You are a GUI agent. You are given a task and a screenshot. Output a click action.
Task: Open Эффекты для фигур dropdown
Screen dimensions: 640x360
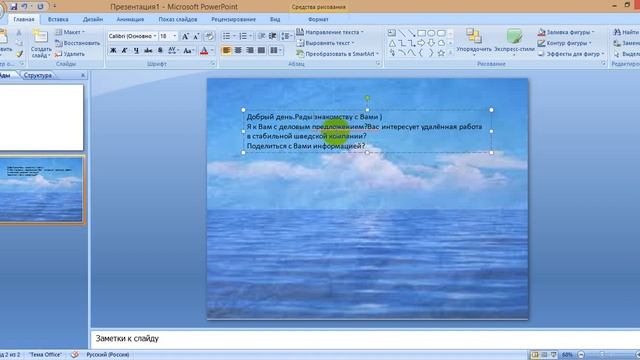(x=571, y=54)
